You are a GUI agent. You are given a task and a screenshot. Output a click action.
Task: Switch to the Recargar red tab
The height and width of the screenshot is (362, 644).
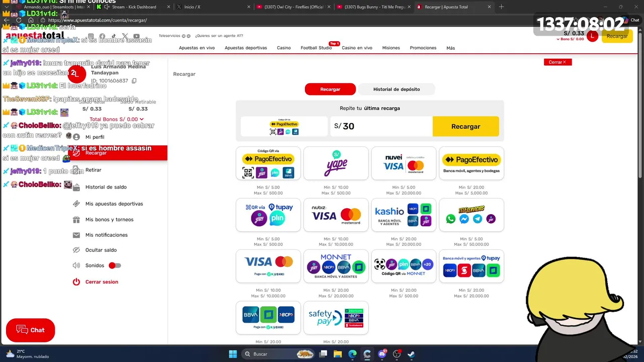tap(330, 89)
